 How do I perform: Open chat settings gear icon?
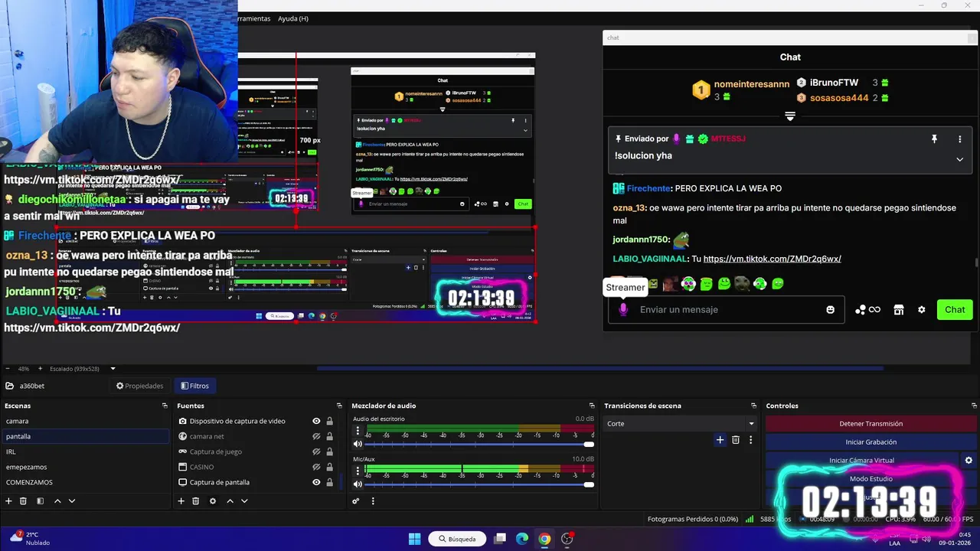click(922, 309)
